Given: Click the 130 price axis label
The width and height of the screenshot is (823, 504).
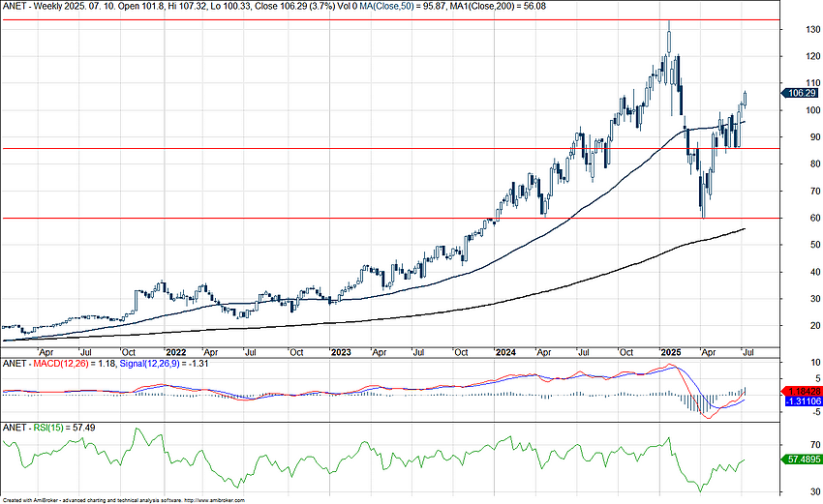Looking at the screenshot, I should [x=813, y=30].
